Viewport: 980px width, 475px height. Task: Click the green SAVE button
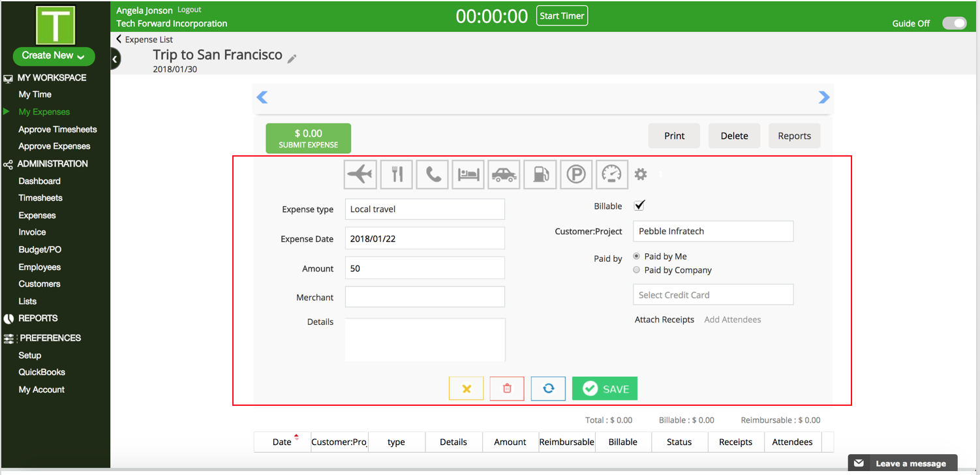pyautogui.click(x=605, y=389)
